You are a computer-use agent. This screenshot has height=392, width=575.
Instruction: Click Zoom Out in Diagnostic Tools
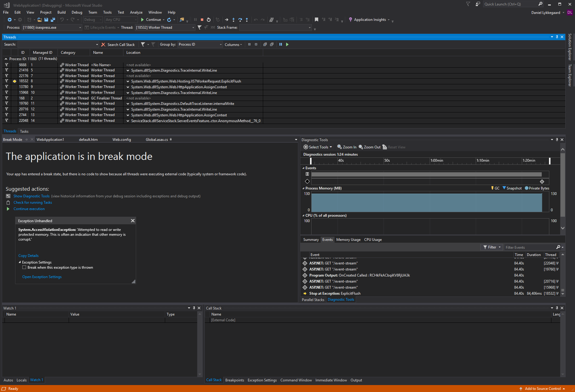(x=370, y=147)
